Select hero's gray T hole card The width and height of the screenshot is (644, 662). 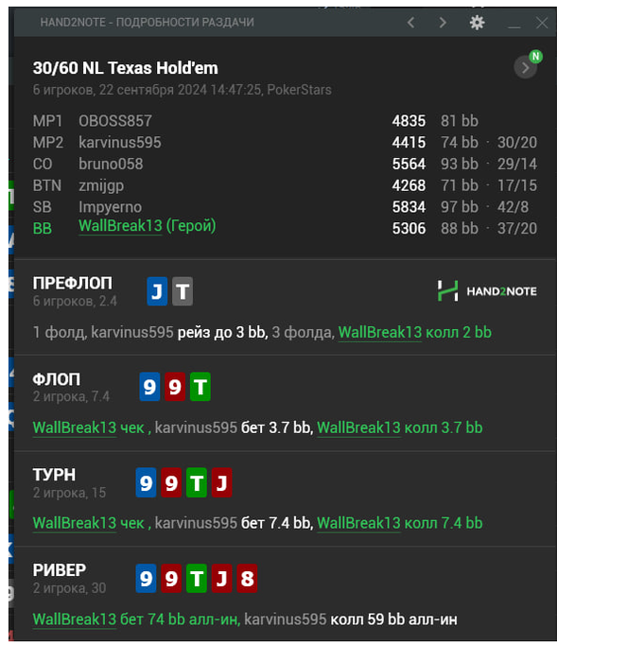pos(183,291)
